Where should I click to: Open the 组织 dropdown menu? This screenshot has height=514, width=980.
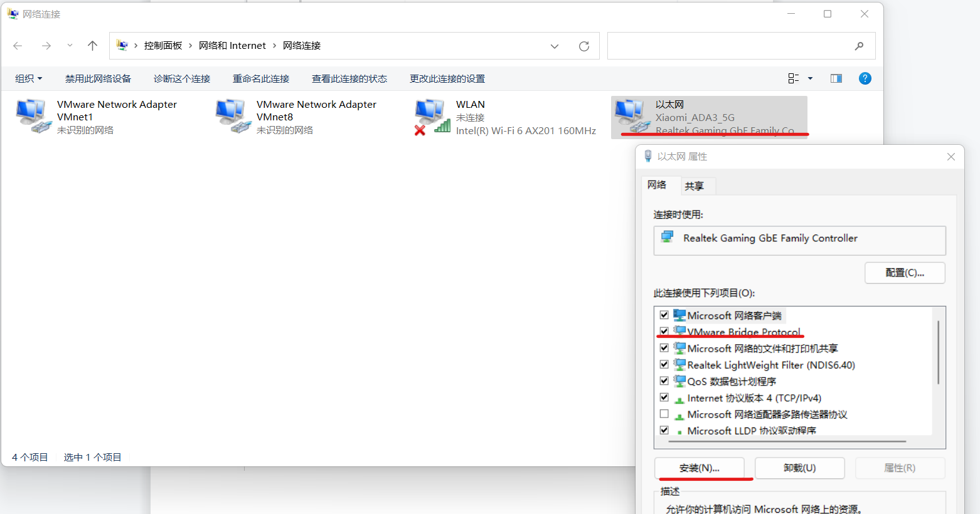click(29, 78)
